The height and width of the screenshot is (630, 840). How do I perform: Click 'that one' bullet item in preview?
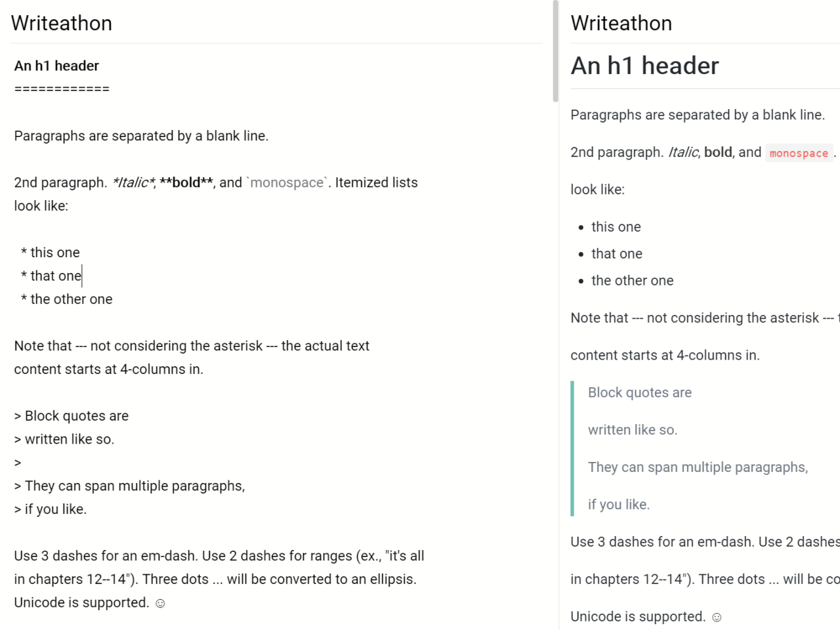pos(616,254)
